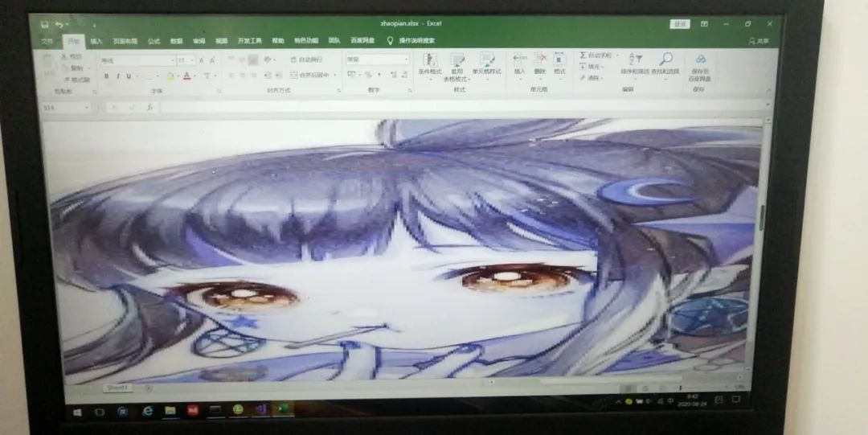Open the 填充 (Fill) dropdown
Image resolution: width=868 pixels, height=435 pixels.
[592, 67]
